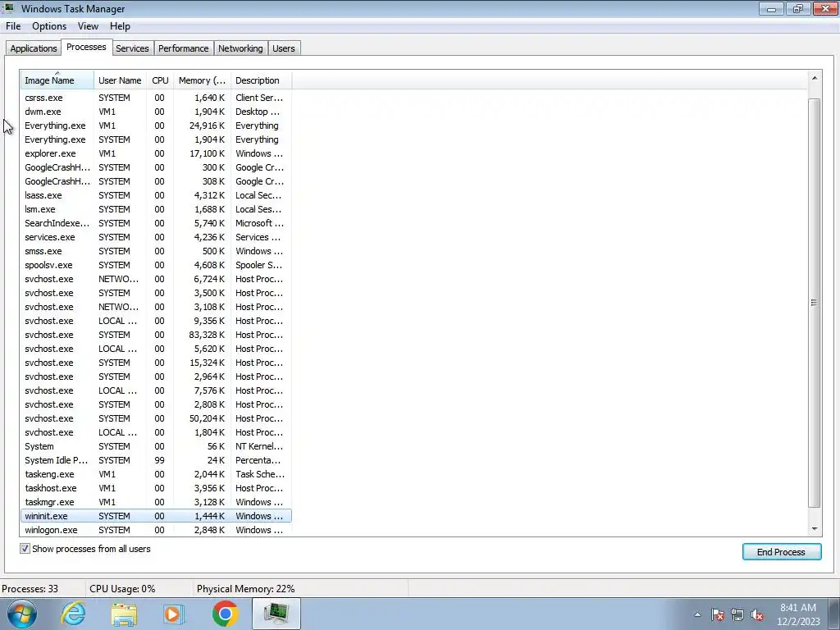Select the winlogon.exe process
This screenshot has width=840, height=630.
[156, 530]
